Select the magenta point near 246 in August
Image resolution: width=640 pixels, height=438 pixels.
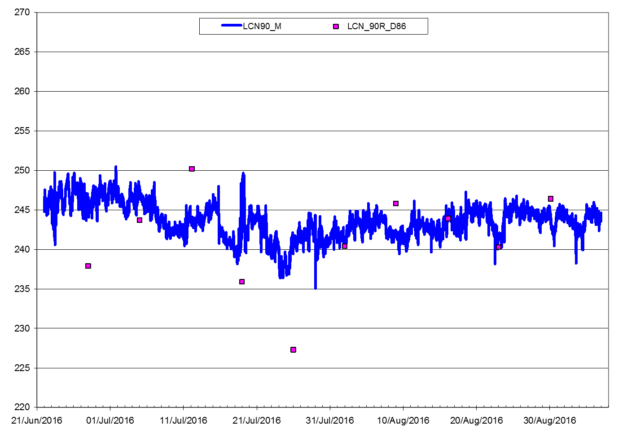pos(396,203)
